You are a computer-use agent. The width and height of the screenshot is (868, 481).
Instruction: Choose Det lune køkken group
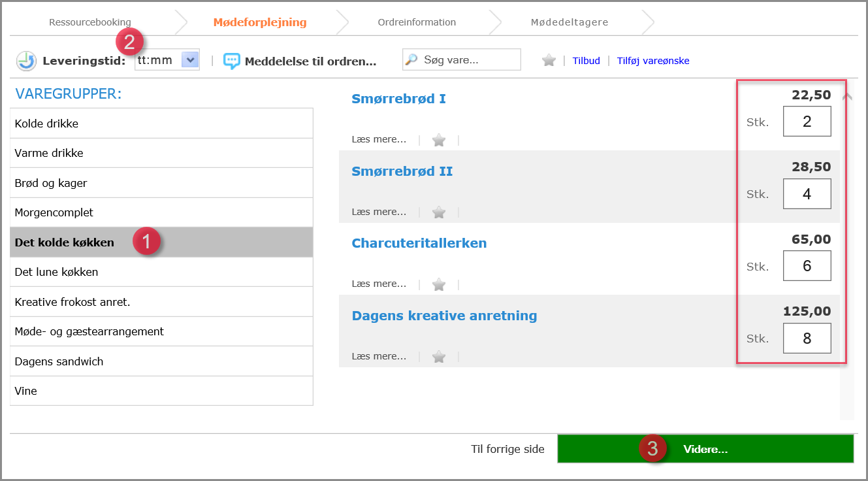pos(161,272)
